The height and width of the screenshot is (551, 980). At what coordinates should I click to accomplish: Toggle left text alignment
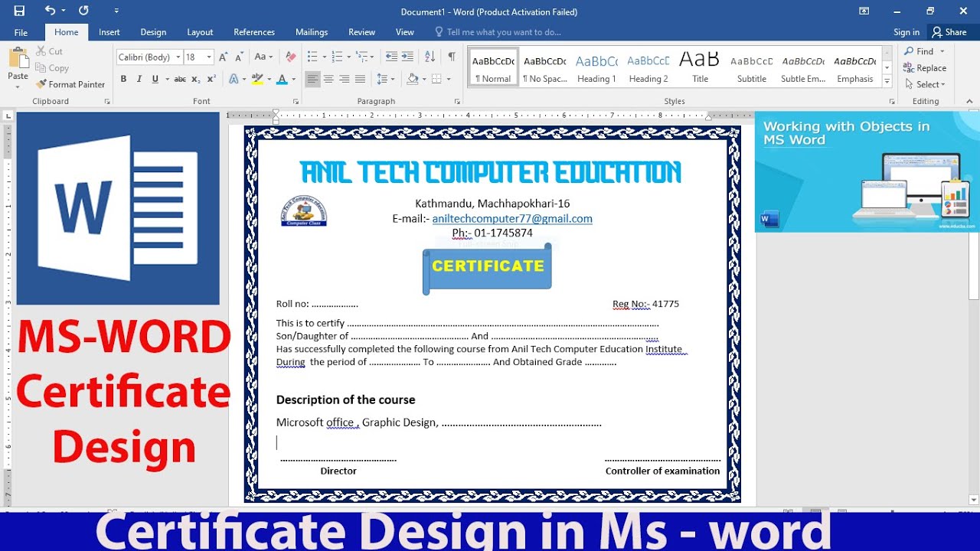pos(312,79)
